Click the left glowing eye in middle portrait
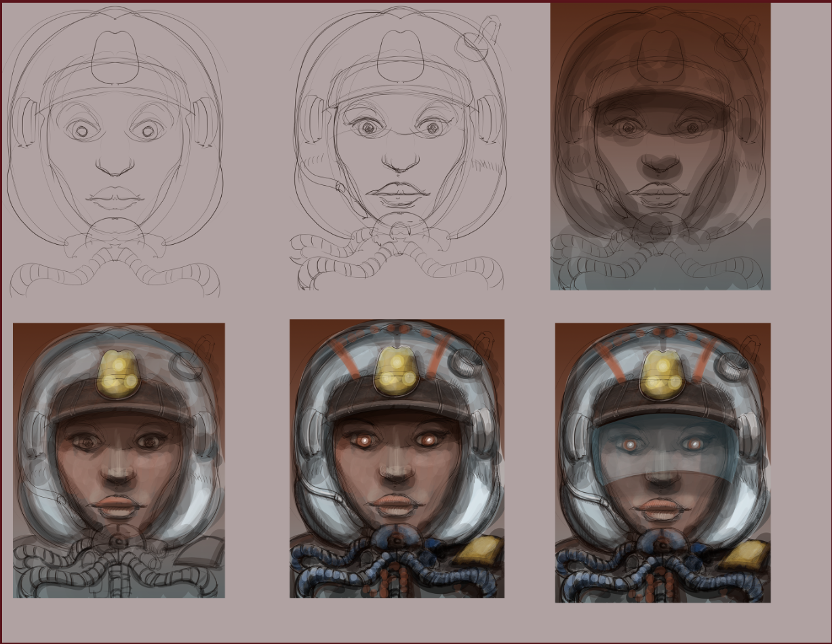The width and height of the screenshot is (832, 644). [x=364, y=441]
